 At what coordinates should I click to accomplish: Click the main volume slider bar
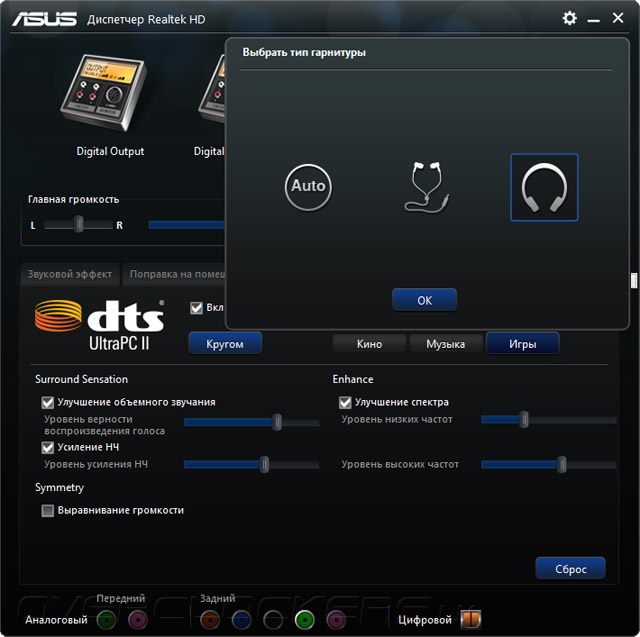point(187,225)
